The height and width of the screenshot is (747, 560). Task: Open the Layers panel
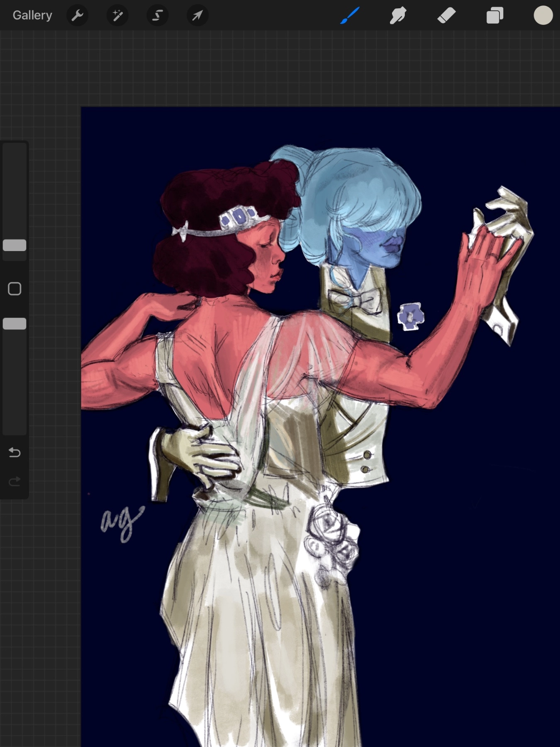point(494,16)
